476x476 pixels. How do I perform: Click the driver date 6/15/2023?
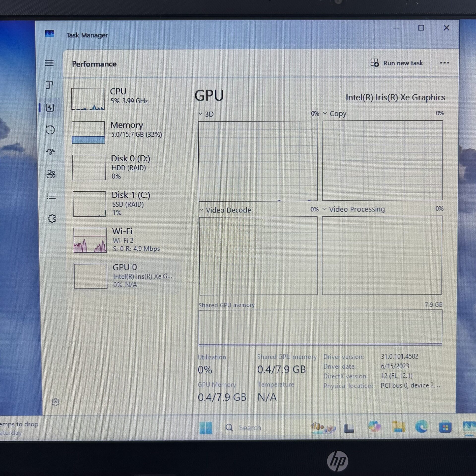tap(395, 366)
